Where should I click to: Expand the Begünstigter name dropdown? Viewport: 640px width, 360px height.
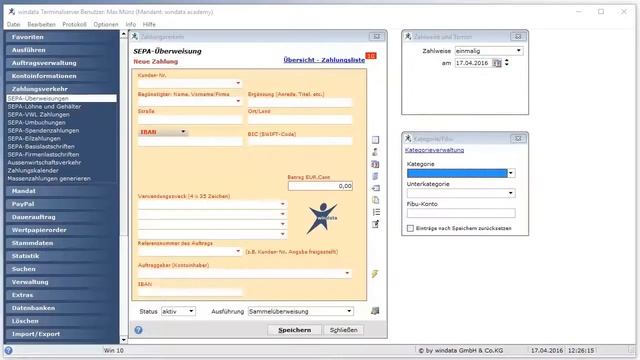(x=238, y=101)
